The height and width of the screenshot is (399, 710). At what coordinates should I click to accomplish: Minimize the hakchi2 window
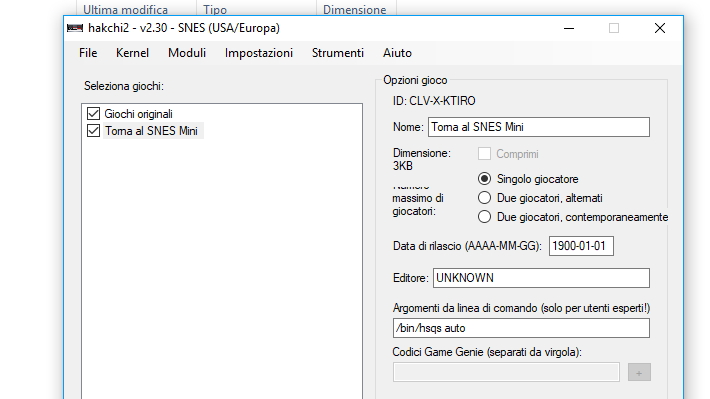coord(569,28)
